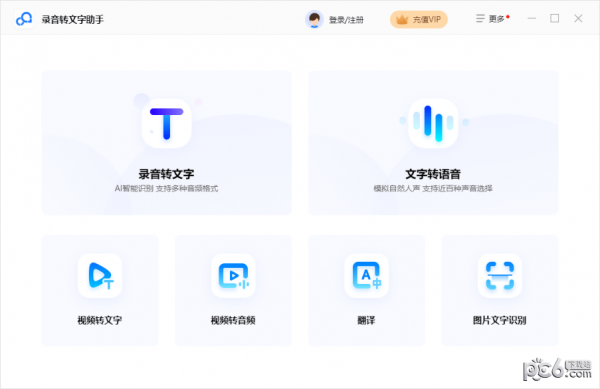
Task: Launch the 视频转音频 icon
Action: point(233,275)
